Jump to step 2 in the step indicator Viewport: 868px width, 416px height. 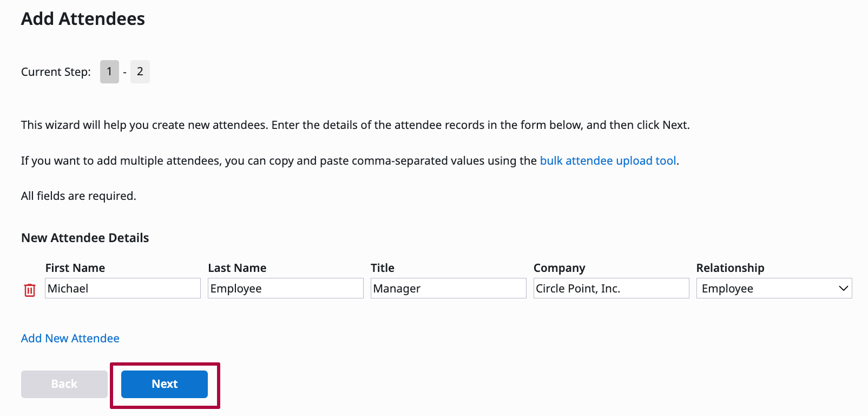140,72
